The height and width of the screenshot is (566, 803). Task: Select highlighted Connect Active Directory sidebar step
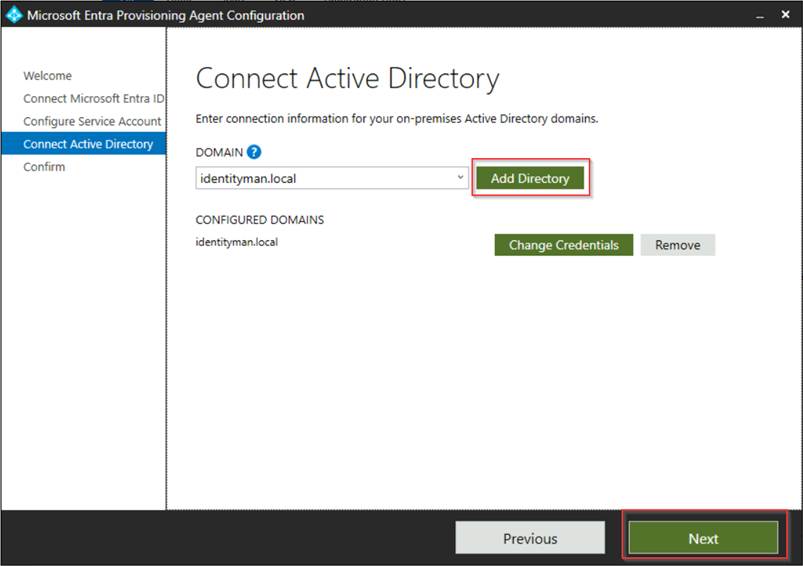[88, 144]
